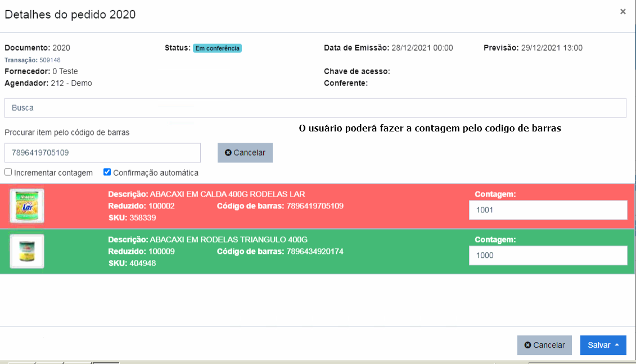
Task: Enable Incrementar contagem checkbox
Action: pyautogui.click(x=8, y=172)
